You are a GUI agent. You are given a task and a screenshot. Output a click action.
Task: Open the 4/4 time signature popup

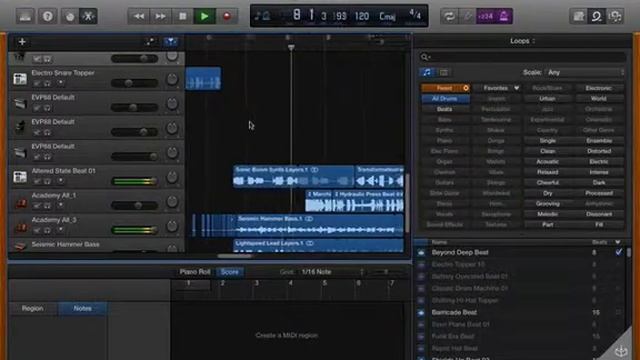point(415,16)
